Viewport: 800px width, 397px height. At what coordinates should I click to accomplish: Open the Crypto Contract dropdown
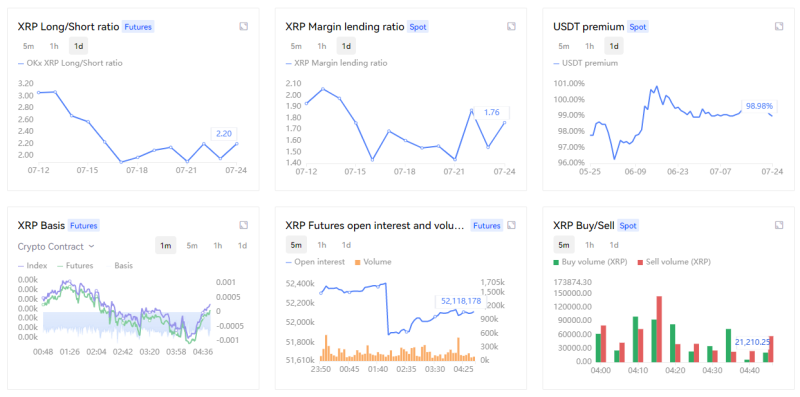click(56, 246)
